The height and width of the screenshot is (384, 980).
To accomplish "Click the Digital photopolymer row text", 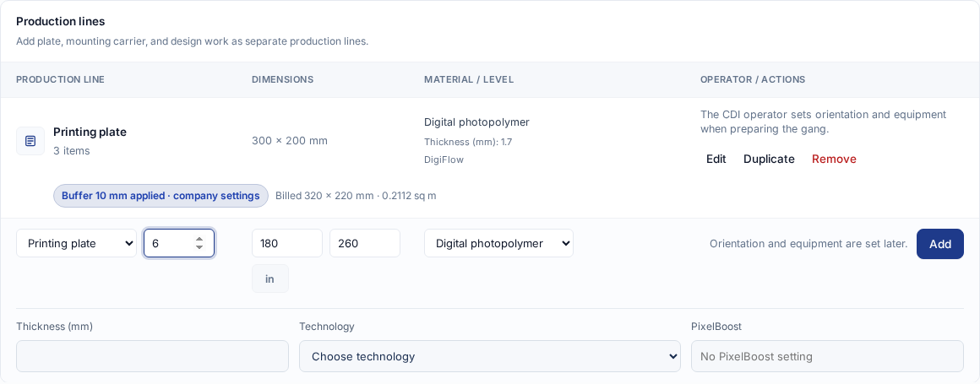I will pyautogui.click(x=476, y=122).
